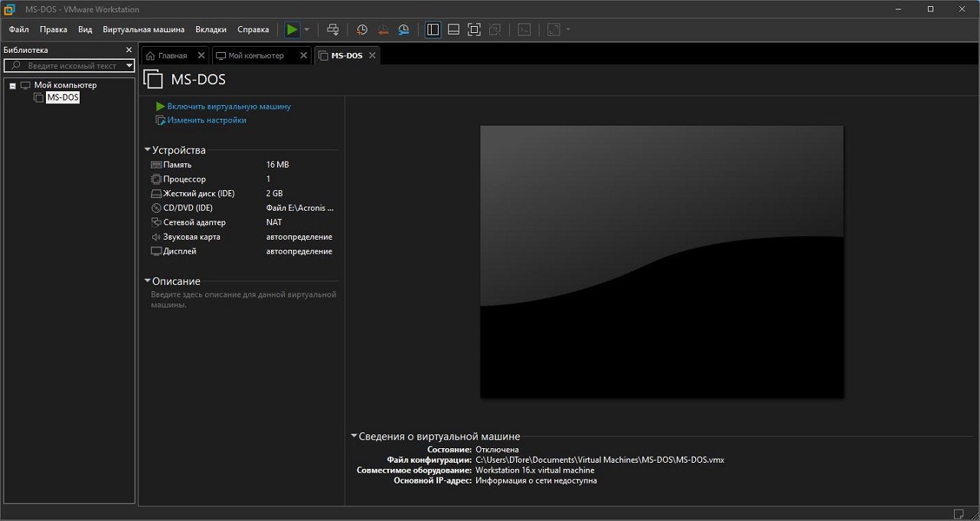This screenshot has height=521, width=980.
Task: Close the Библиотека library panel
Action: click(x=129, y=50)
